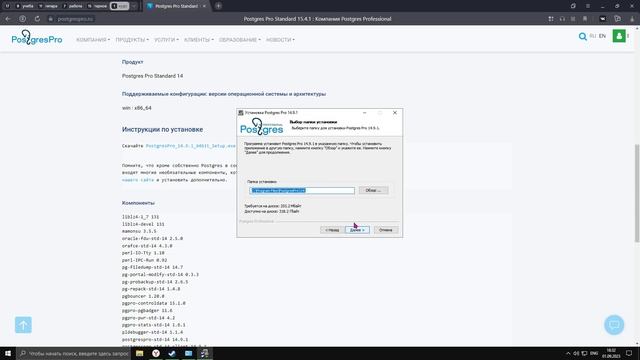Viewport: 640px width, 360px height.
Task: Click the headphones icon in browser toolbar
Action: pyautogui.click(x=562, y=19)
